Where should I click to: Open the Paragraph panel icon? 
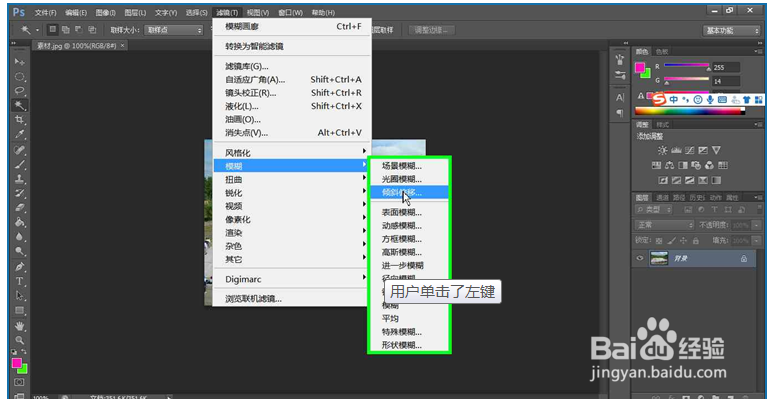click(620, 113)
